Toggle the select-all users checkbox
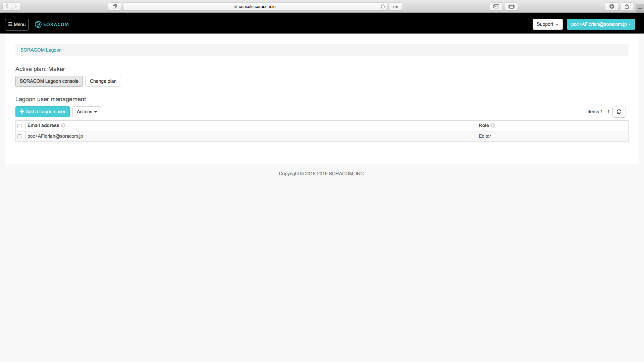 pos(19,126)
